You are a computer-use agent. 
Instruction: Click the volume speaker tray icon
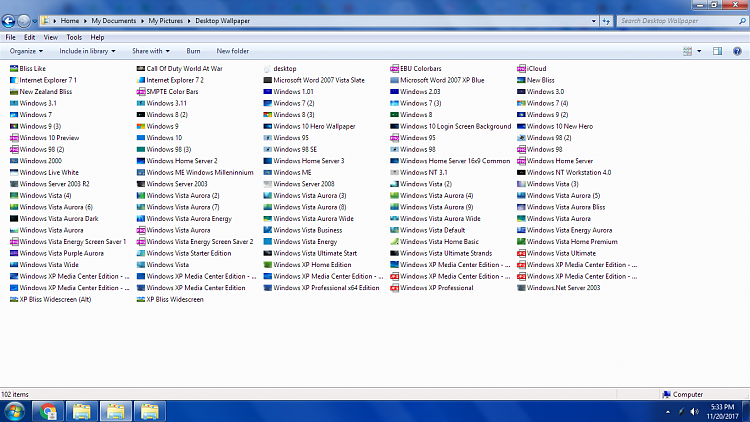[x=695, y=411]
